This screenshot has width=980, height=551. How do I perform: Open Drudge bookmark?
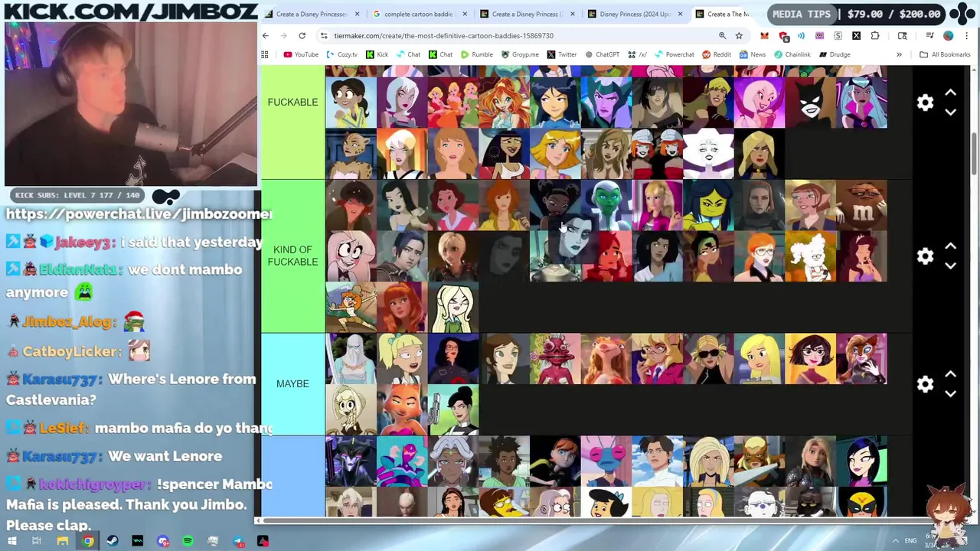[x=835, y=54]
